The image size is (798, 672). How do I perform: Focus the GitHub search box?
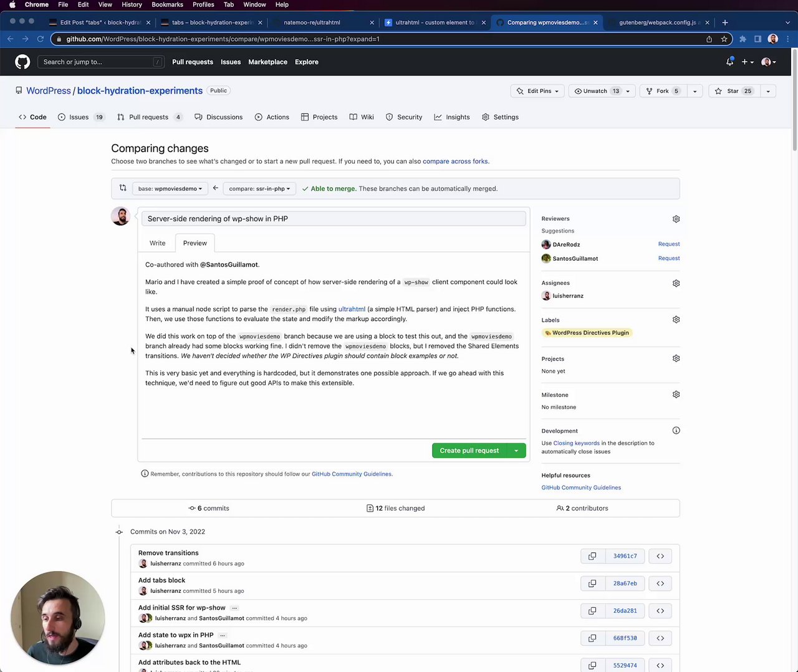[x=102, y=62]
